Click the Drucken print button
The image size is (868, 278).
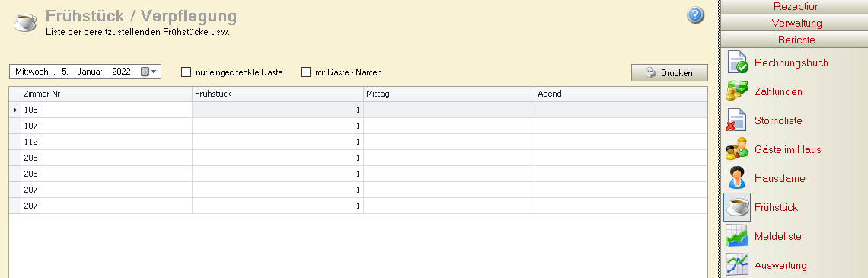669,73
